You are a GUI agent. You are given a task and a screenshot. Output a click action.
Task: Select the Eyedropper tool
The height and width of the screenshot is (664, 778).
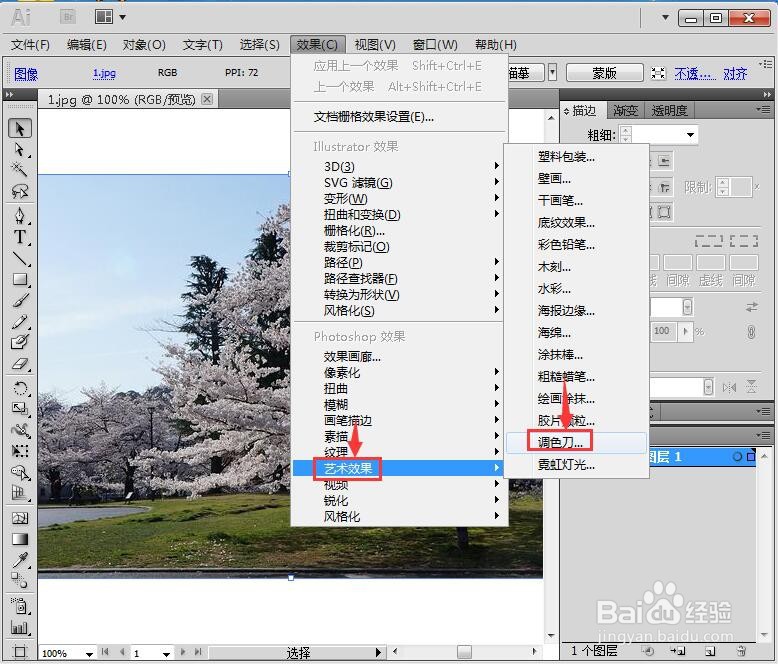pyautogui.click(x=20, y=560)
